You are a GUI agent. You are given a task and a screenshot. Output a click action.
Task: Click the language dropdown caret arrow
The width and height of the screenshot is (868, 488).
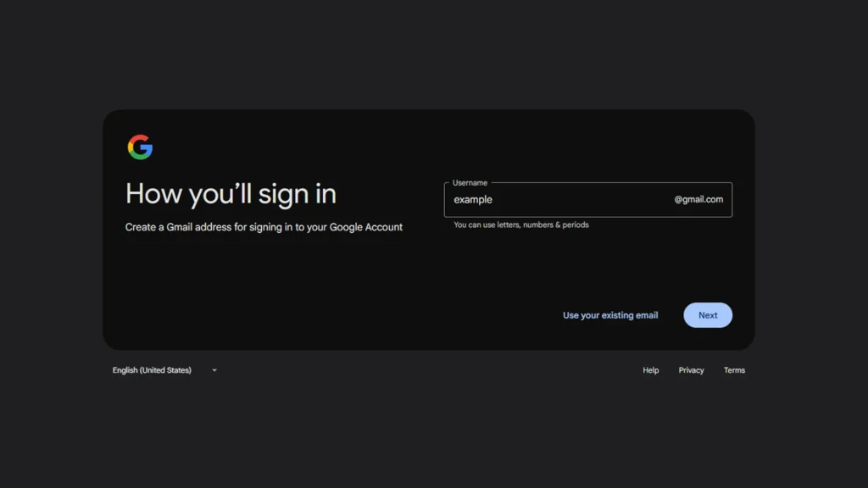pos(214,369)
